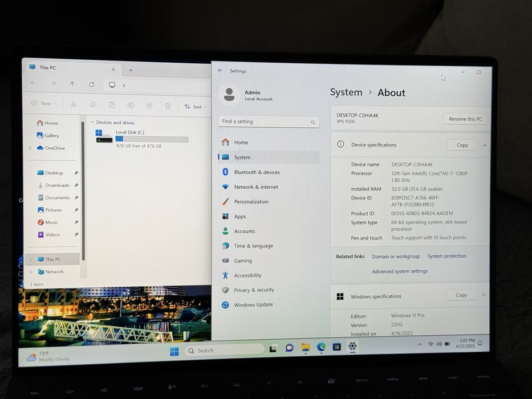Open Gallery in File Explorer sidebar

click(x=48, y=136)
